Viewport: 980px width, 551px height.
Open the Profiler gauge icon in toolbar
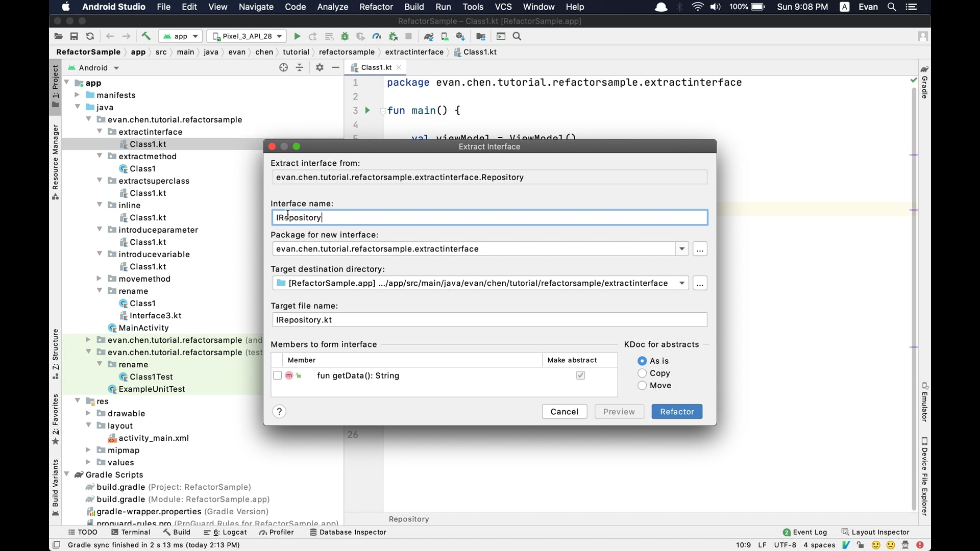tap(377, 36)
